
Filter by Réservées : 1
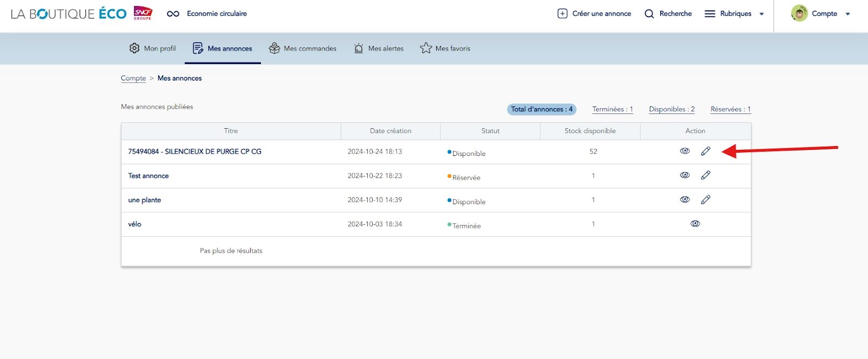click(731, 109)
